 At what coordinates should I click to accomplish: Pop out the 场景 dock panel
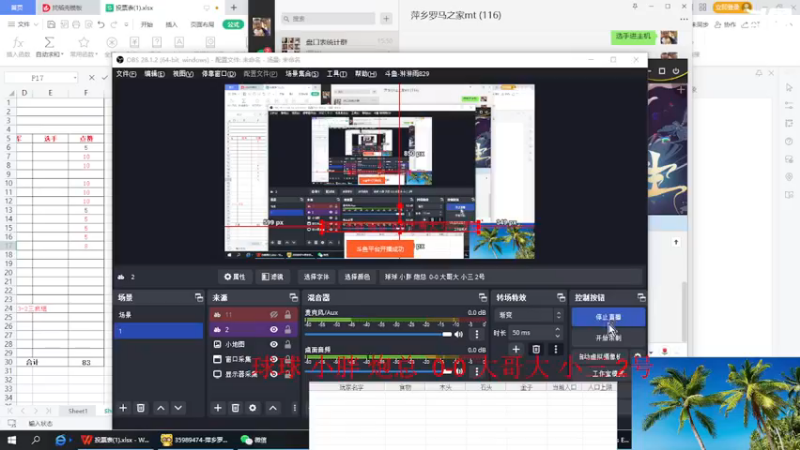click(198, 297)
